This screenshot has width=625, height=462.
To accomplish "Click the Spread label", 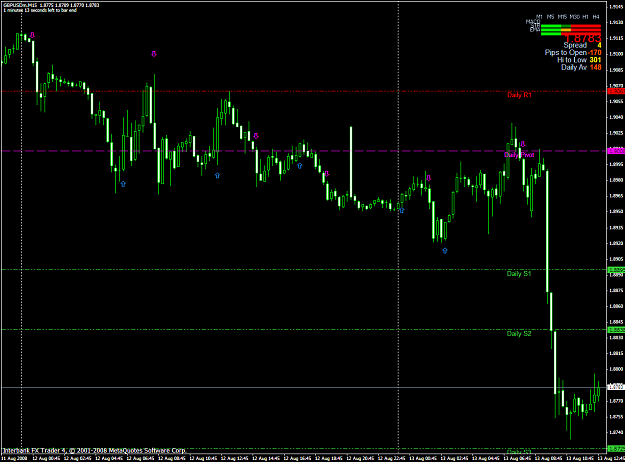I will 575,45.
